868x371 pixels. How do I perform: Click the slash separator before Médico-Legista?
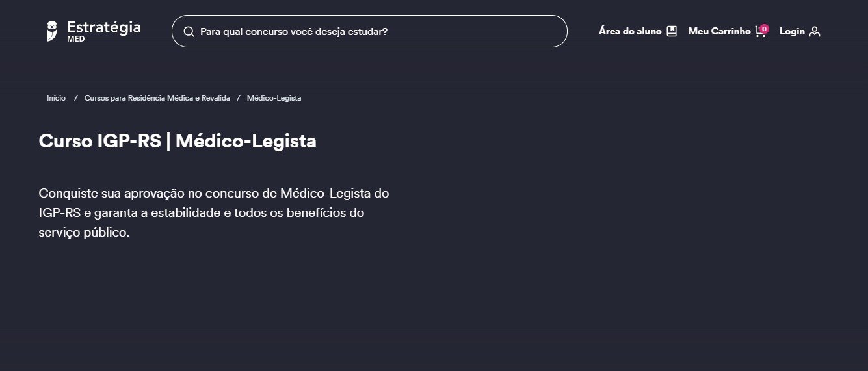(x=239, y=98)
